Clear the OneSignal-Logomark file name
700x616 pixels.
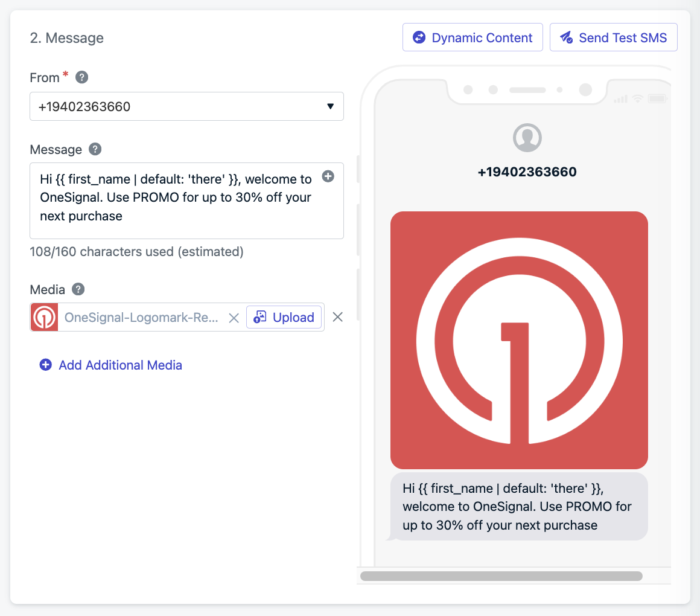pos(234,318)
